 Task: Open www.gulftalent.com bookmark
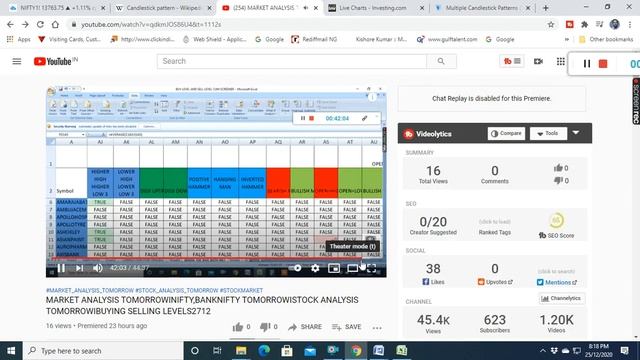pyautogui.click(x=447, y=39)
